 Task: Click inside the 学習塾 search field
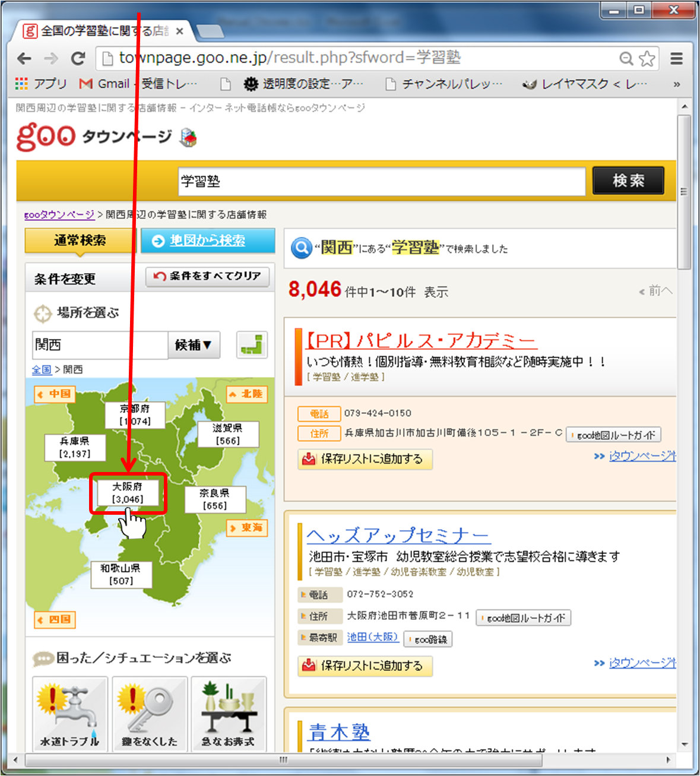pyautogui.click(x=380, y=181)
